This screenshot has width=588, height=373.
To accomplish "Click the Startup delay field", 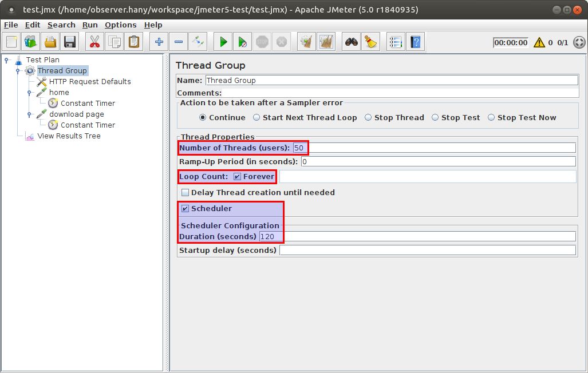I will [428, 250].
